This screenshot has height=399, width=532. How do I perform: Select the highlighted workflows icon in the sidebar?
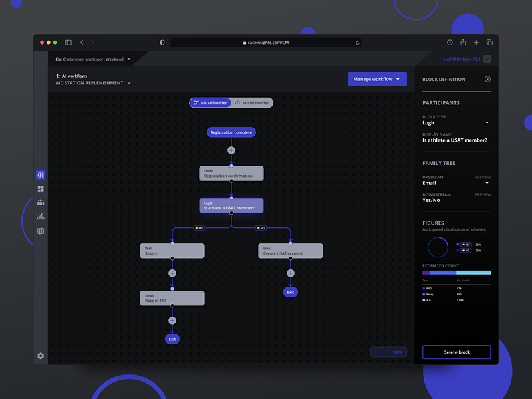tap(40, 175)
